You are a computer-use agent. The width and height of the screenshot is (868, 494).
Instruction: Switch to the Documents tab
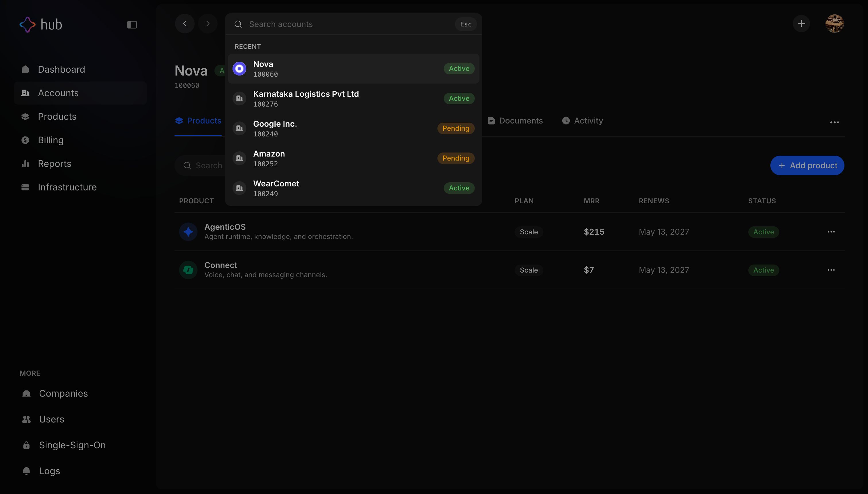[516, 121]
